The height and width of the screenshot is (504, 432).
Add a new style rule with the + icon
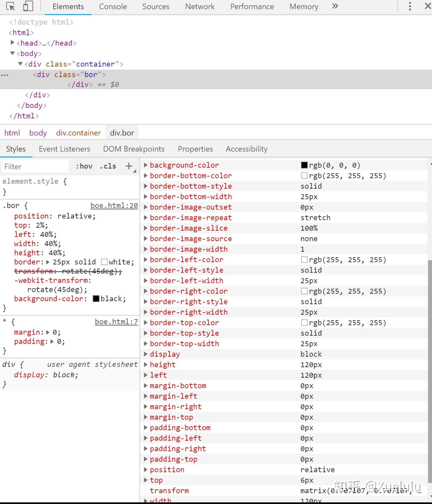pyautogui.click(x=129, y=166)
